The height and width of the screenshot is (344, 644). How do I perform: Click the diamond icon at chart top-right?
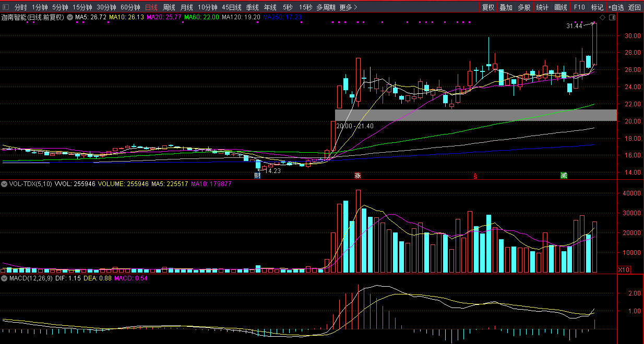[602, 18]
